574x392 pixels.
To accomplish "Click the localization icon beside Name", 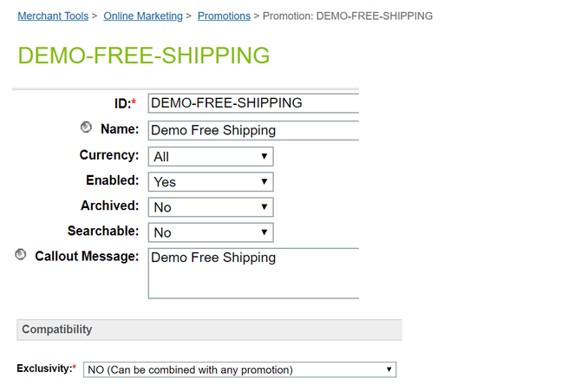I will [x=86, y=127].
